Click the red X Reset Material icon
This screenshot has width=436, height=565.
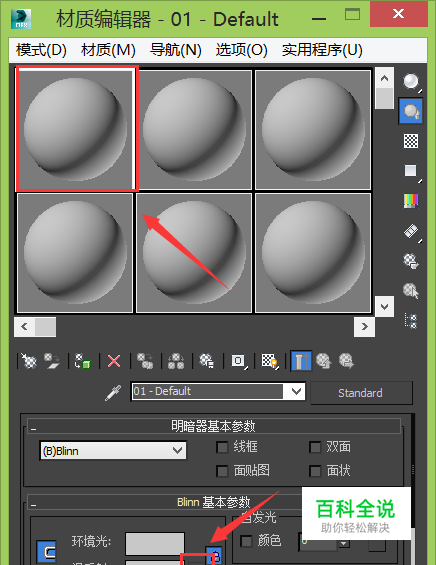[x=114, y=361]
